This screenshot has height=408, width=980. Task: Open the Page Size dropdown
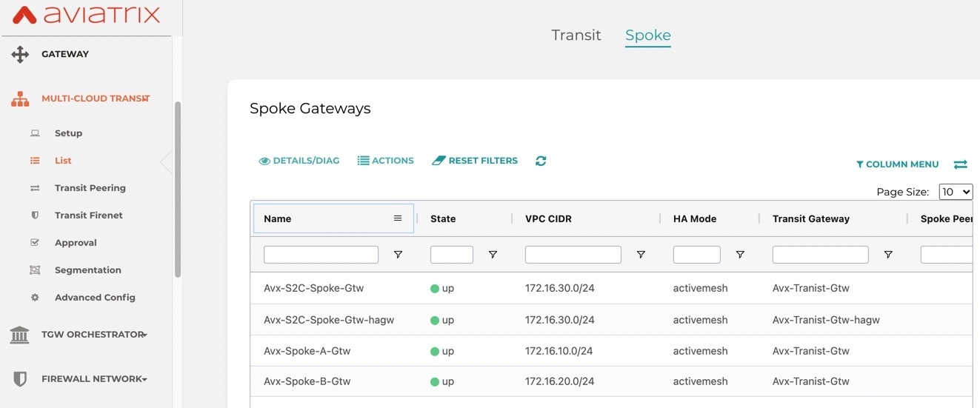[956, 192]
